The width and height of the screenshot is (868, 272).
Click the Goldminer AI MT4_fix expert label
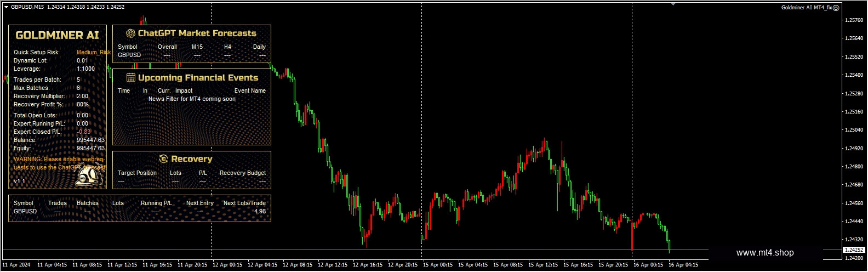point(807,8)
